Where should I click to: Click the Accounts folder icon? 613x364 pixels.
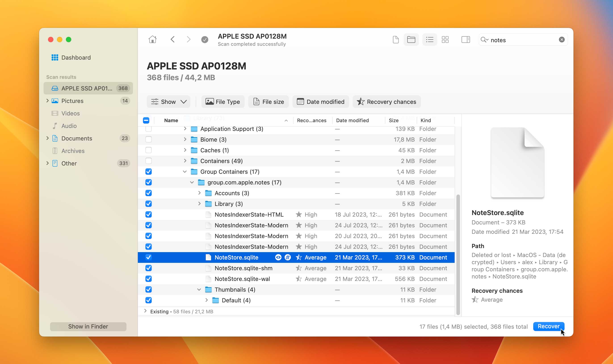208,193
